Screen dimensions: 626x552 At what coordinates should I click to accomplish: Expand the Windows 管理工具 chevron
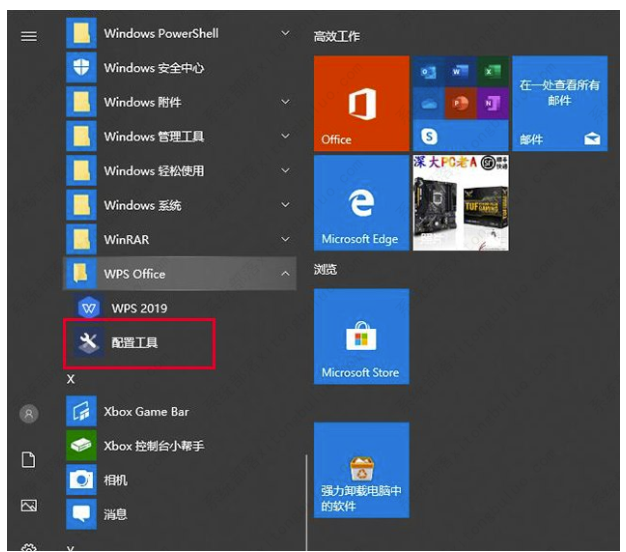(x=285, y=136)
